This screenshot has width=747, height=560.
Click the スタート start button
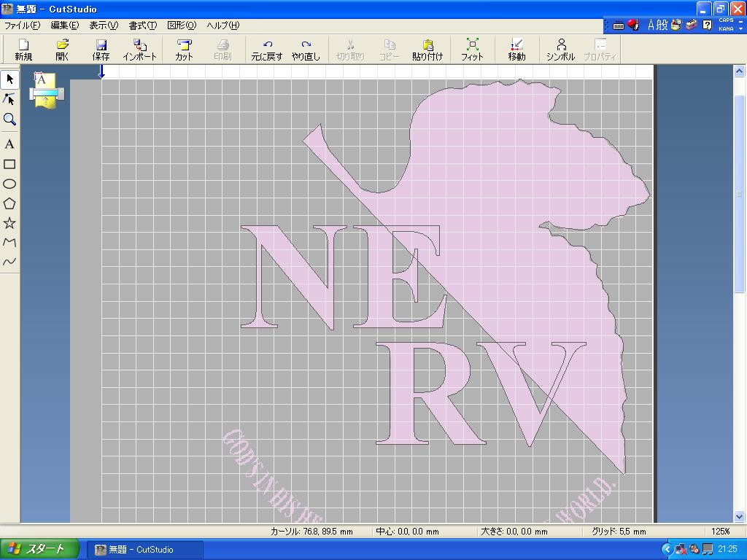[39, 549]
